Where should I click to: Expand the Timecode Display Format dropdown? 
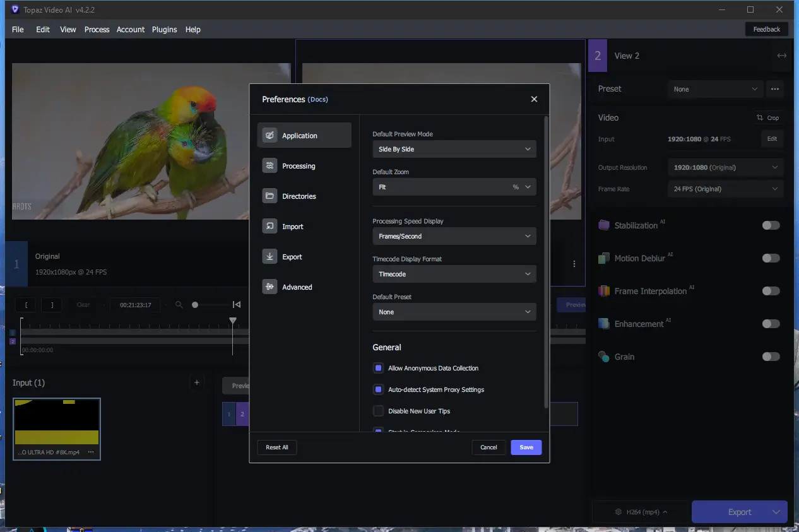click(x=454, y=274)
